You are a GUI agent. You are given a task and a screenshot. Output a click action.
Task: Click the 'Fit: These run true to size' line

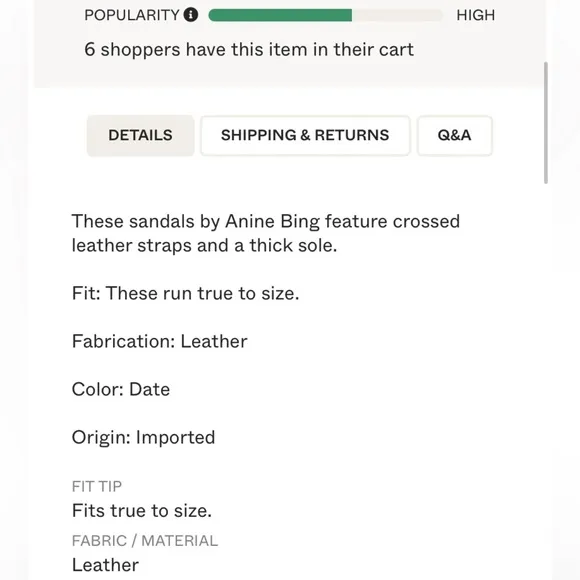185,293
